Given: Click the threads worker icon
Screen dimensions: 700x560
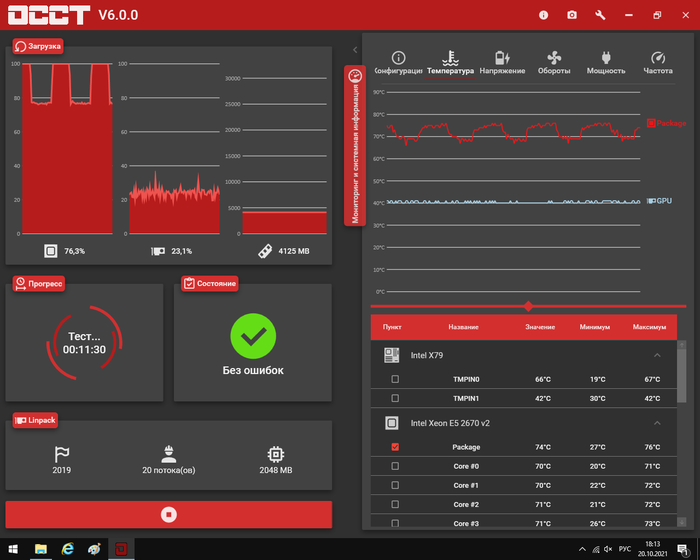Looking at the screenshot, I should (169, 454).
